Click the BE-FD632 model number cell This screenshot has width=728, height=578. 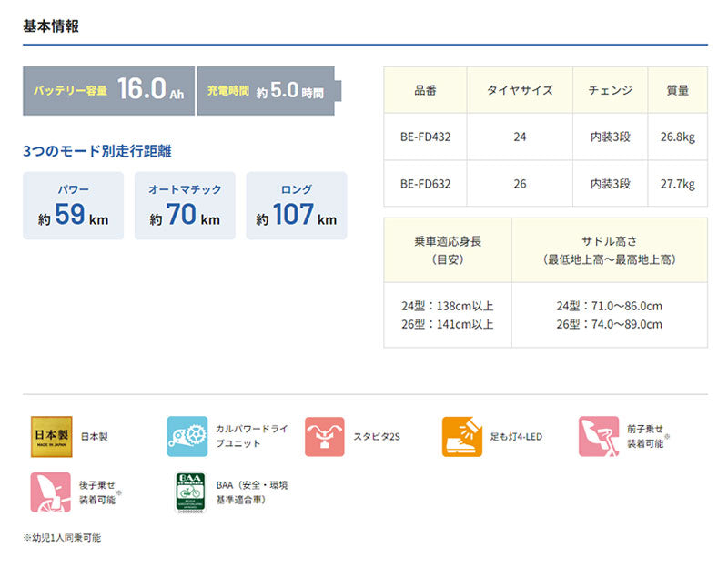(x=425, y=184)
